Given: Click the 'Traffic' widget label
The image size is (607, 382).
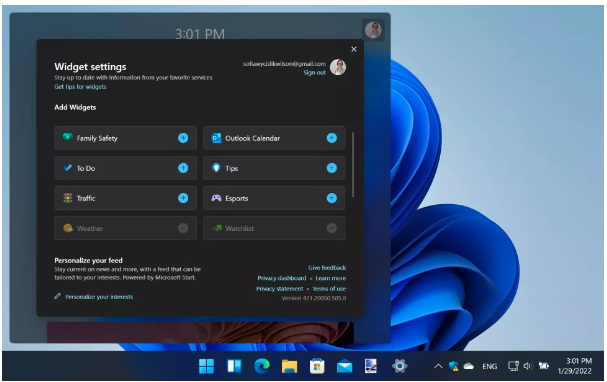Looking at the screenshot, I should tap(86, 198).
